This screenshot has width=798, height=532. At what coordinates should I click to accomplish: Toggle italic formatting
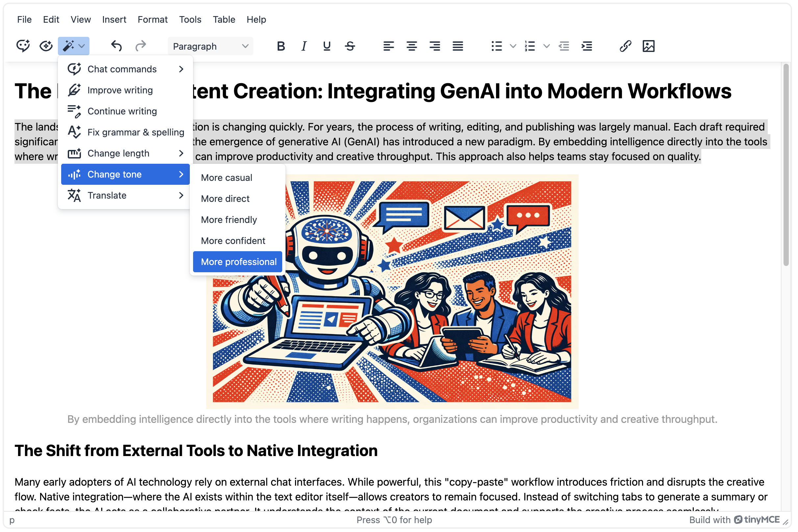[x=304, y=46]
